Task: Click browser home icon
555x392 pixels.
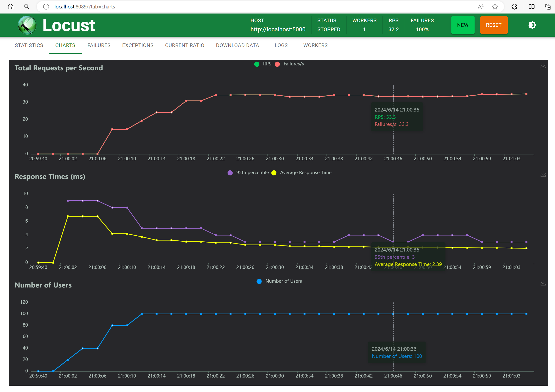Action: click(11, 7)
